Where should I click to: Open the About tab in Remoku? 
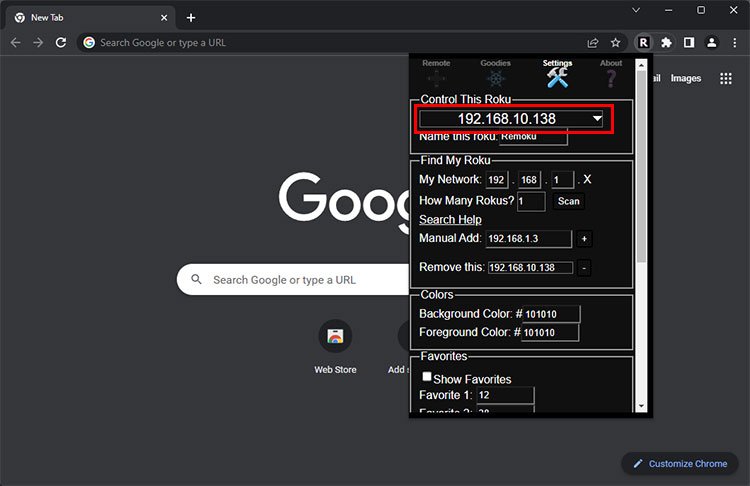click(611, 74)
